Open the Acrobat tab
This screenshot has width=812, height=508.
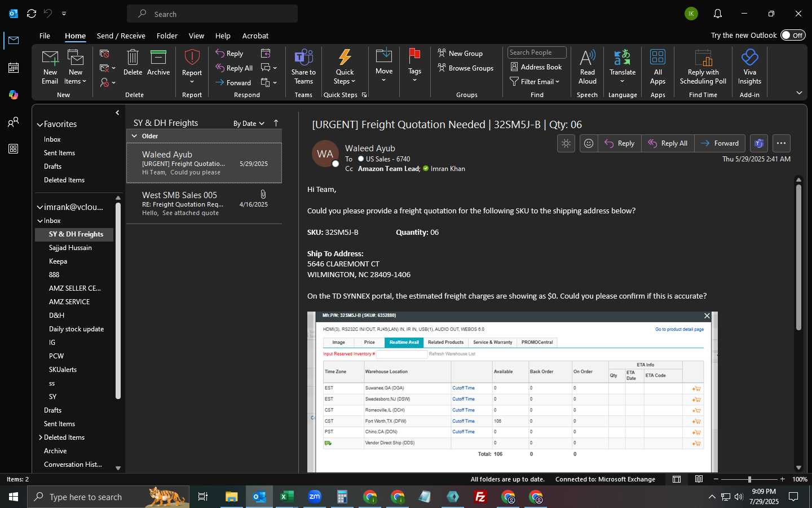pos(255,36)
